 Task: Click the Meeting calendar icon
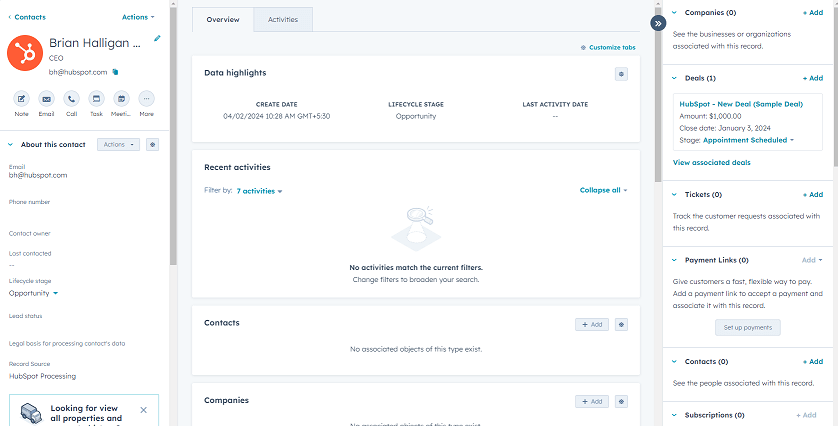coord(121,99)
